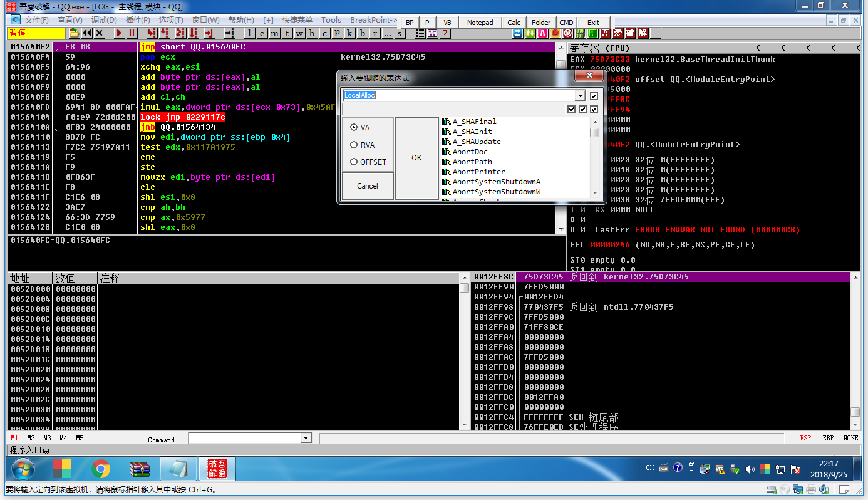868x500 pixels.
Task: Expand the Command input dropdown arrow
Action: [306, 438]
